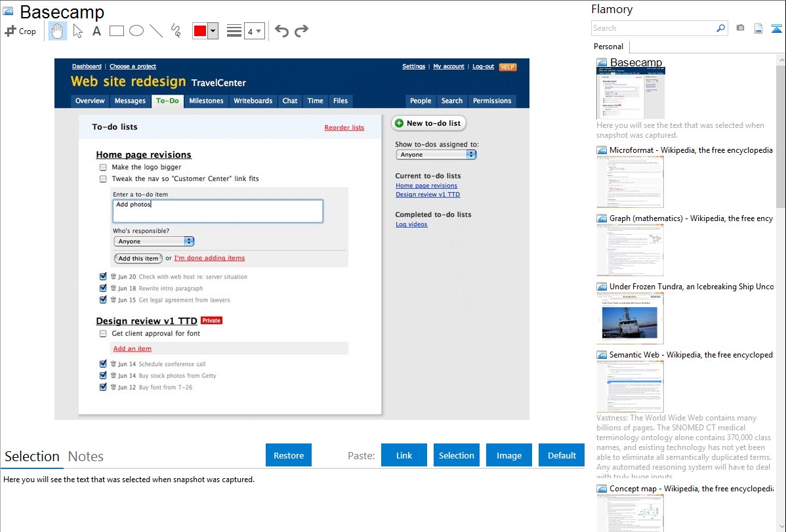786x532 pixels.
Task: Open the Messages tab in Basecamp
Action: pos(130,101)
